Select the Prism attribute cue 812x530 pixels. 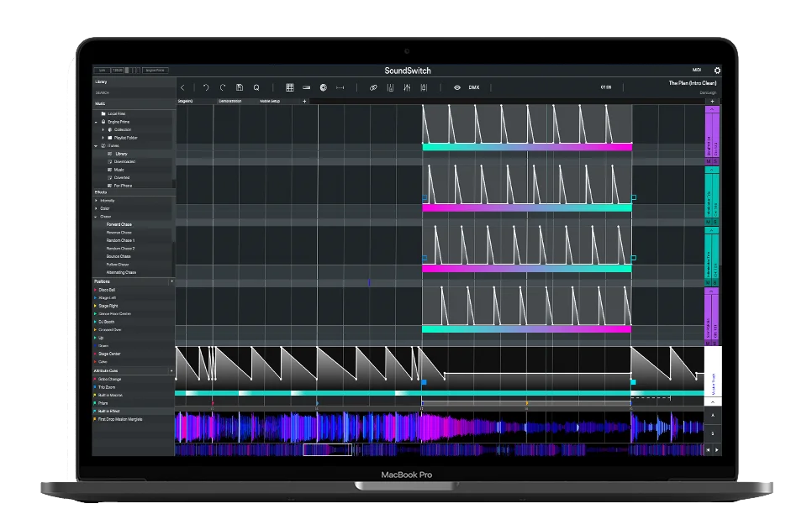[103, 403]
